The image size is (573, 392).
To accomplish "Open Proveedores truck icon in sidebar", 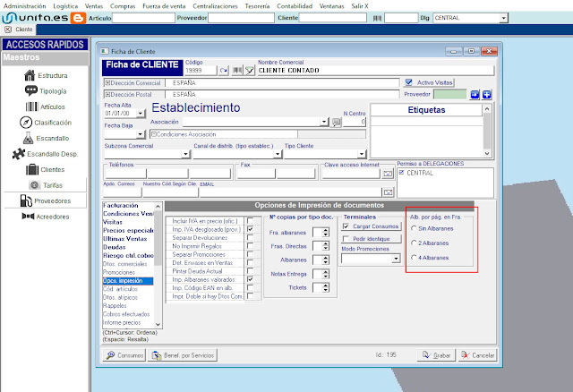I will (27, 200).
